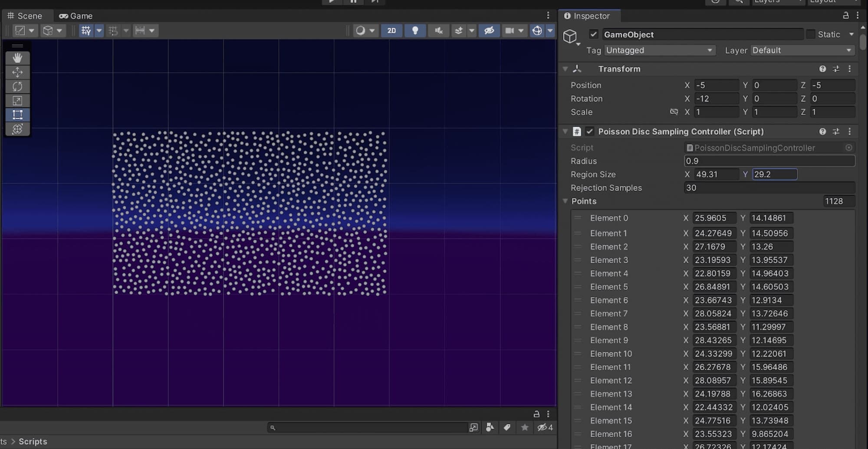The image size is (868, 449).
Task: Open draw mode sphere dropdown
Action: pyautogui.click(x=372, y=30)
